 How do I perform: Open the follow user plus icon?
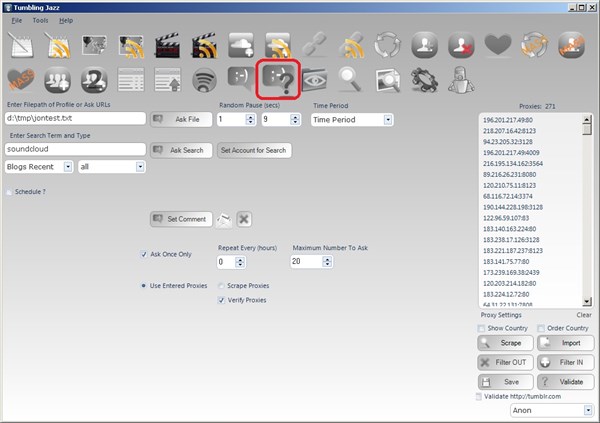pyautogui.click(x=424, y=45)
